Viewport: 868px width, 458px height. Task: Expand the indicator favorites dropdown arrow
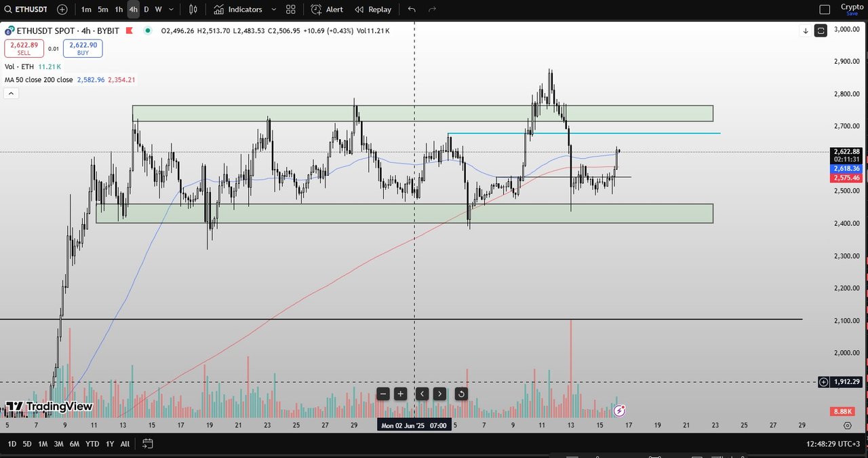(x=274, y=9)
